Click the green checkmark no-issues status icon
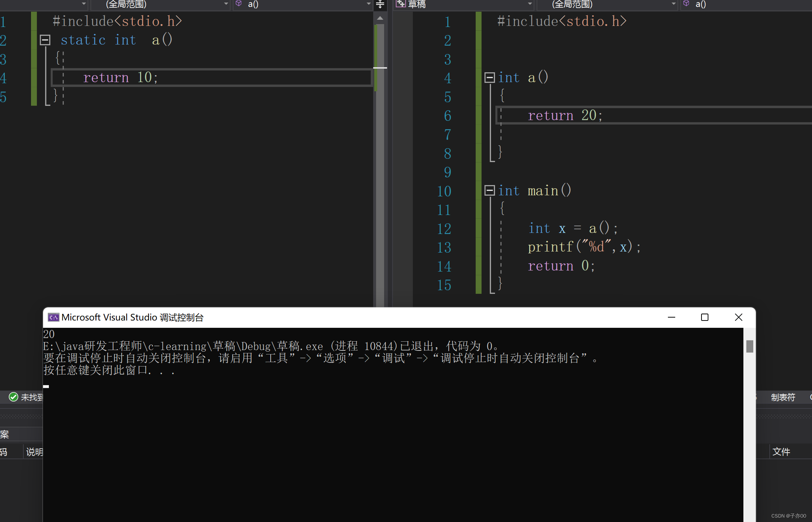Image resolution: width=812 pixels, height=522 pixels. tap(13, 397)
